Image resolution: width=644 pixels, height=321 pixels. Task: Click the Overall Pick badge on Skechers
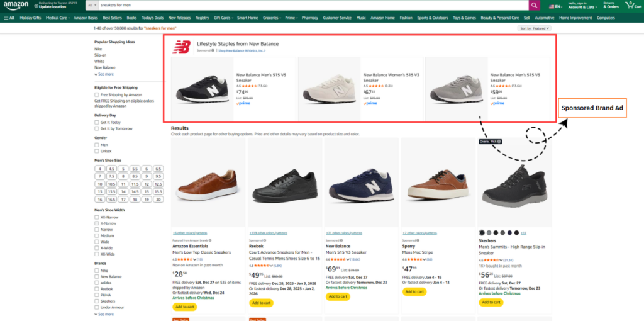tap(489, 141)
